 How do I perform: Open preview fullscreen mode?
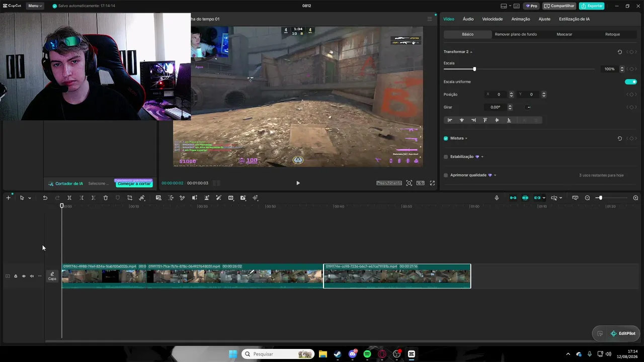[432, 183]
